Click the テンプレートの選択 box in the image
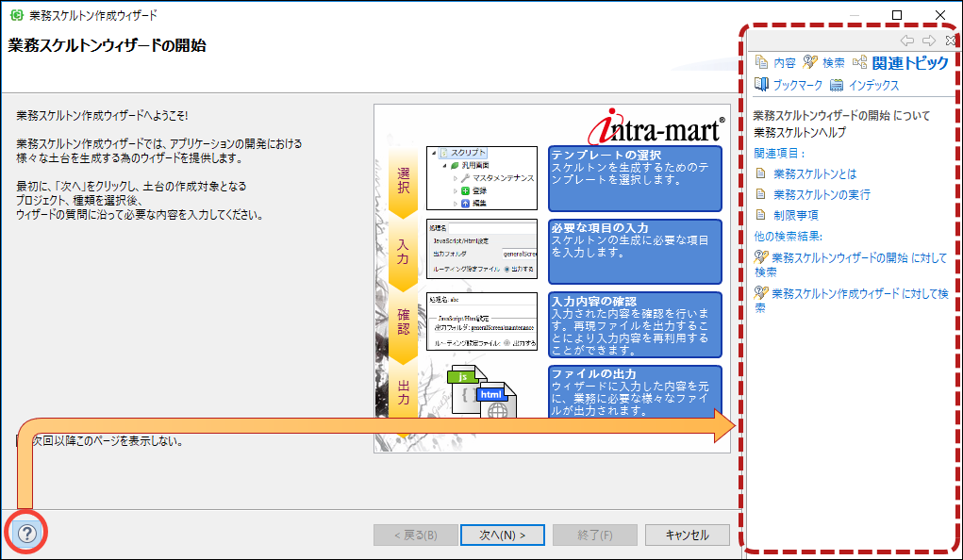 click(635, 179)
